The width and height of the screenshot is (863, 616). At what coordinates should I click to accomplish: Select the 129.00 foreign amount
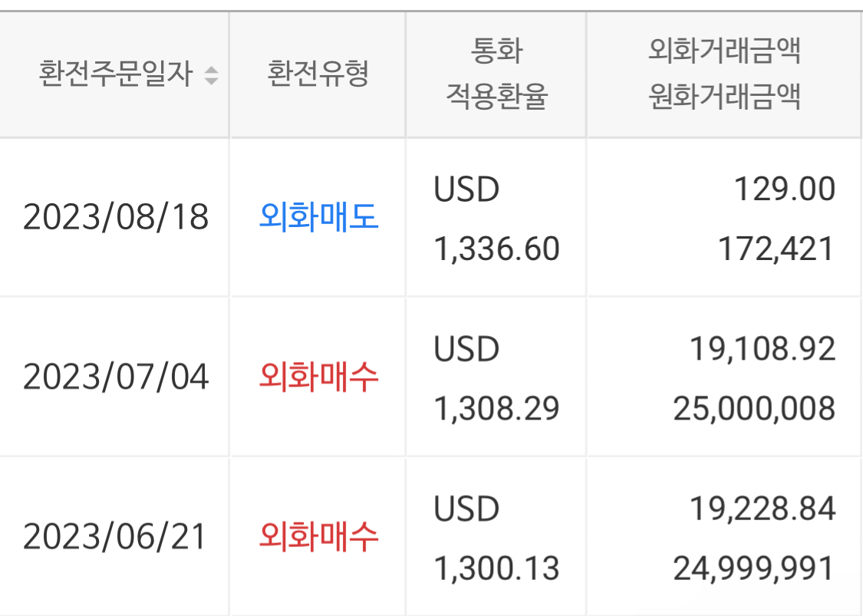coord(785,189)
